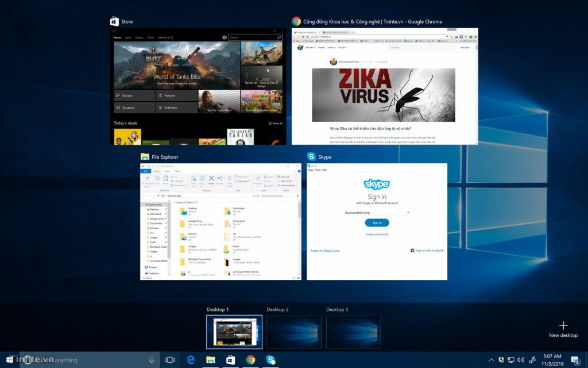
Task: Open Task View button on the taskbar
Action: click(170, 360)
